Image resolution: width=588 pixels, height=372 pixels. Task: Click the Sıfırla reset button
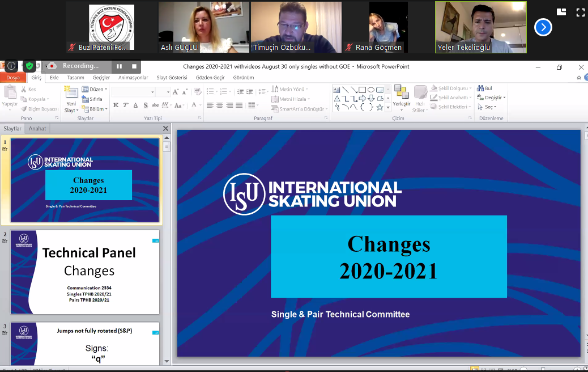(92, 99)
